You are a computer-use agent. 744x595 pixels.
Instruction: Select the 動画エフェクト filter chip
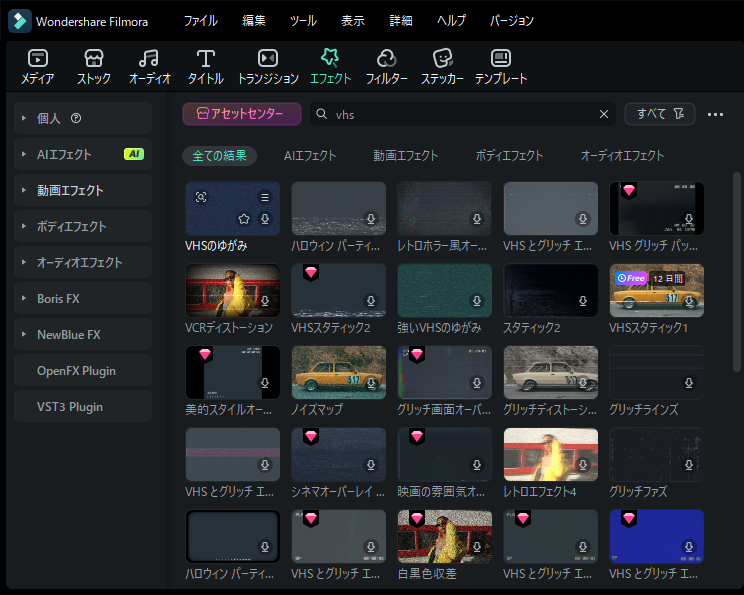[x=405, y=156]
